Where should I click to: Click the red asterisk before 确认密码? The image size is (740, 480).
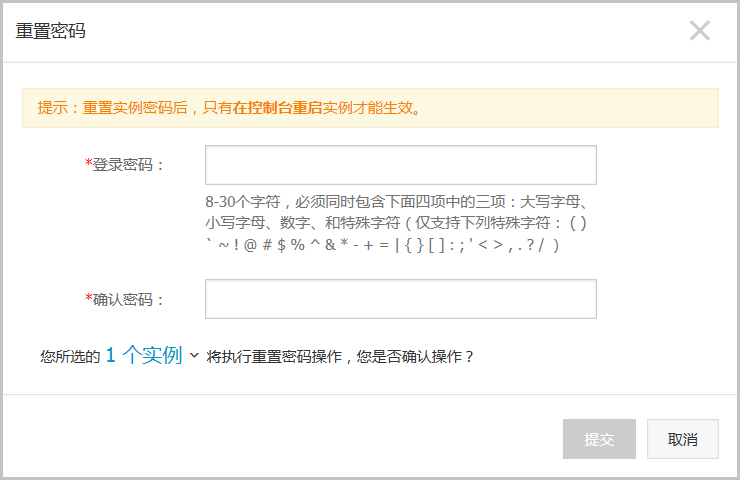tap(89, 299)
